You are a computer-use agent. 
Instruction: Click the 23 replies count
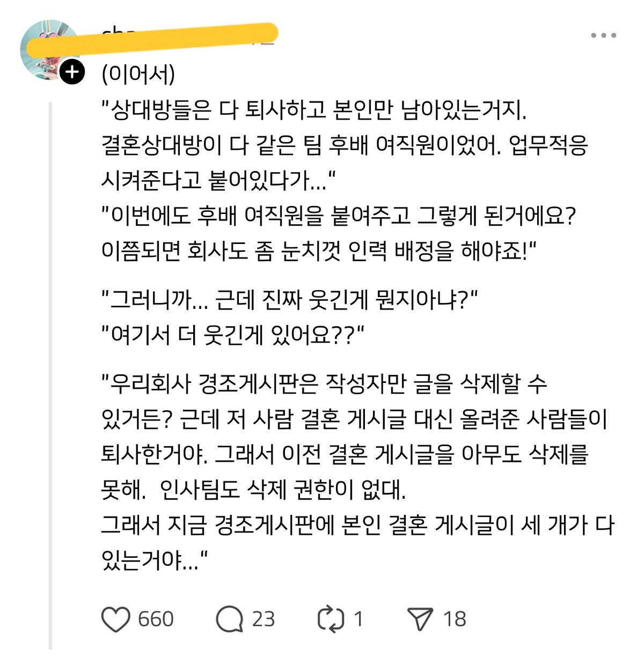pyautogui.click(x=264, y=619)
